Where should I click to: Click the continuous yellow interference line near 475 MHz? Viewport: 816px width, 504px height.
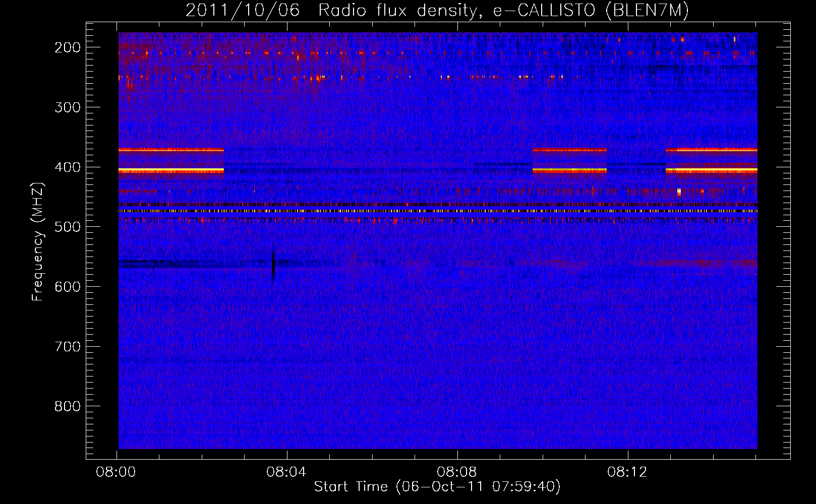tap(438, 211)
